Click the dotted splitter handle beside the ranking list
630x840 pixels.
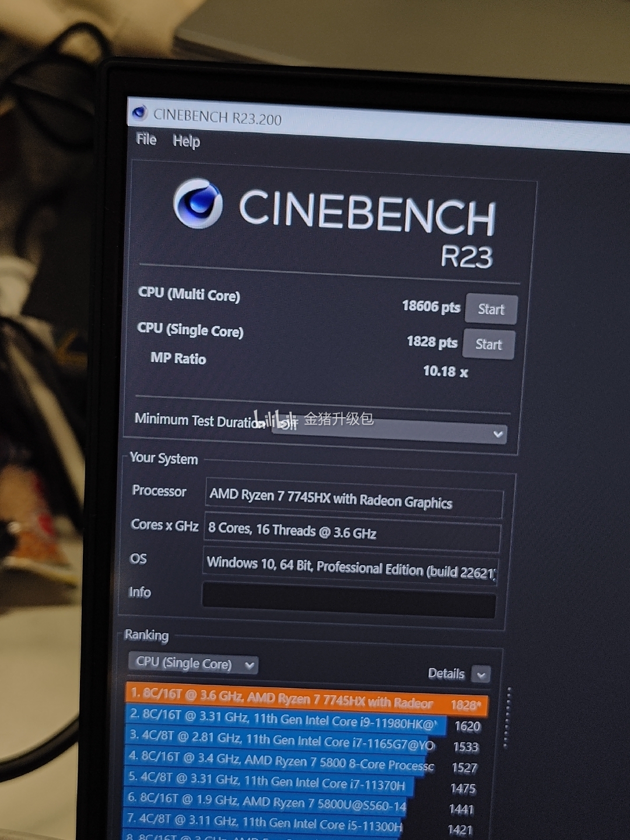coord(507,717)
